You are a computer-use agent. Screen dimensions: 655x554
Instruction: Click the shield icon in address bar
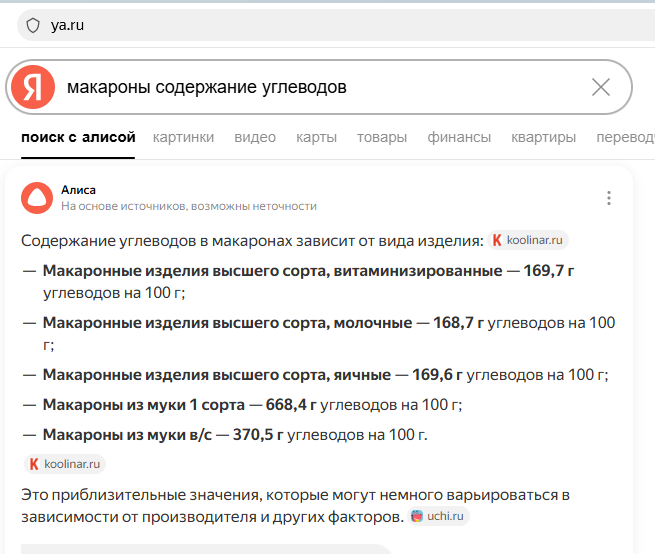tap(33, 25)
